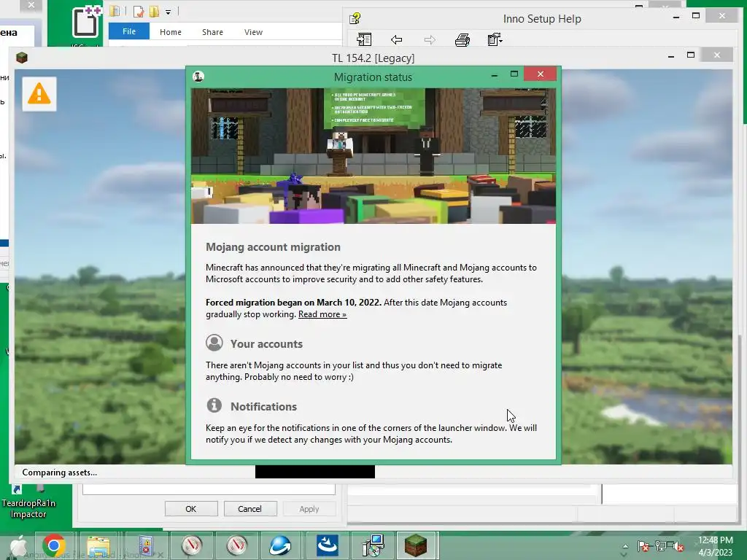Click the Mojang account migration heading
Image resolution: width=747 pixels, height=560 pixels.
pyautogui.click(x=273, y=247)
